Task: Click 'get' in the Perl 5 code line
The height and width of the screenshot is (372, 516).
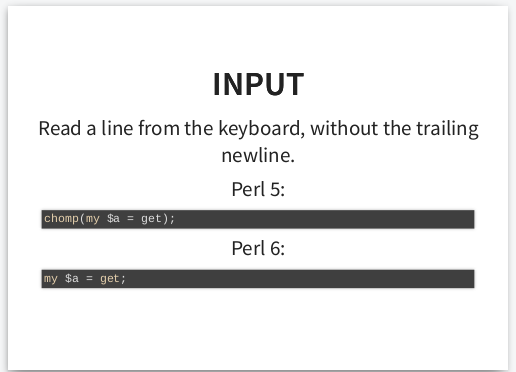Action: [x=151, y=219]
